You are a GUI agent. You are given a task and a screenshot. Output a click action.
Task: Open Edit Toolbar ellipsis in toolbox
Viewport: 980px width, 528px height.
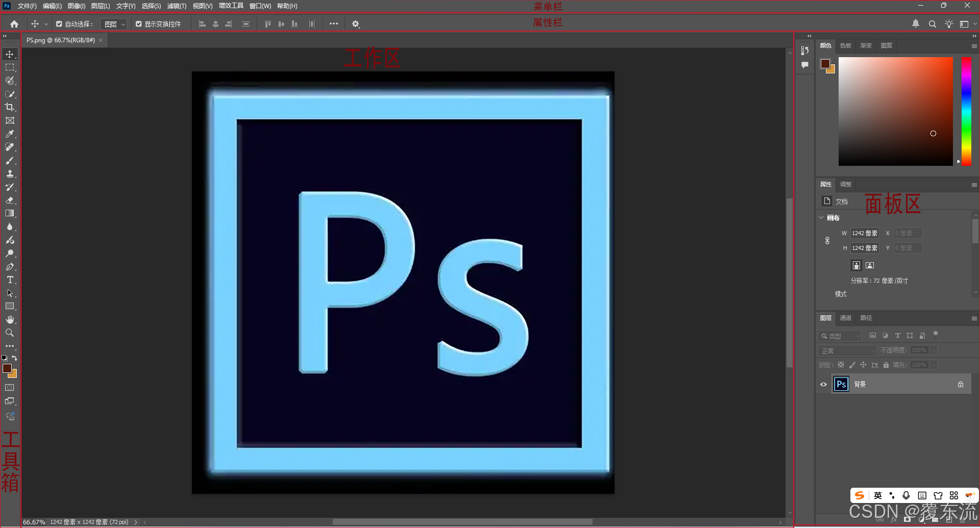[10, 346]
